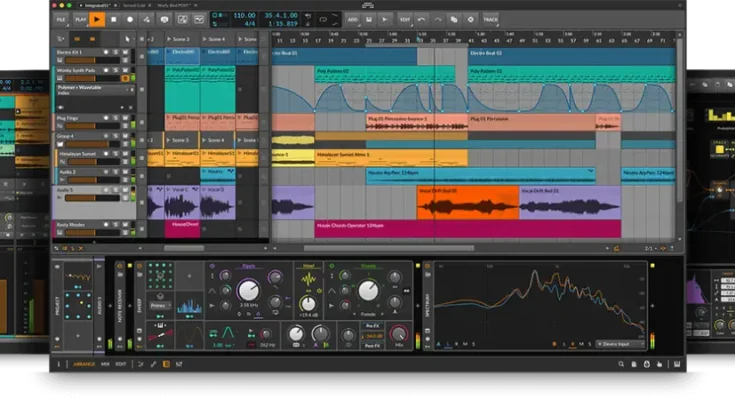Open the Primes dropdown in the device panel

coord(160,306)
